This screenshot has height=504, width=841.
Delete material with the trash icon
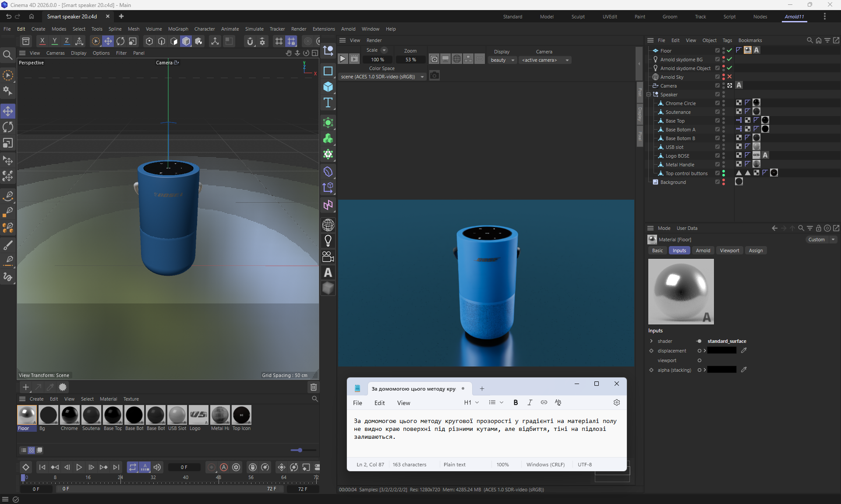(314, 387)
